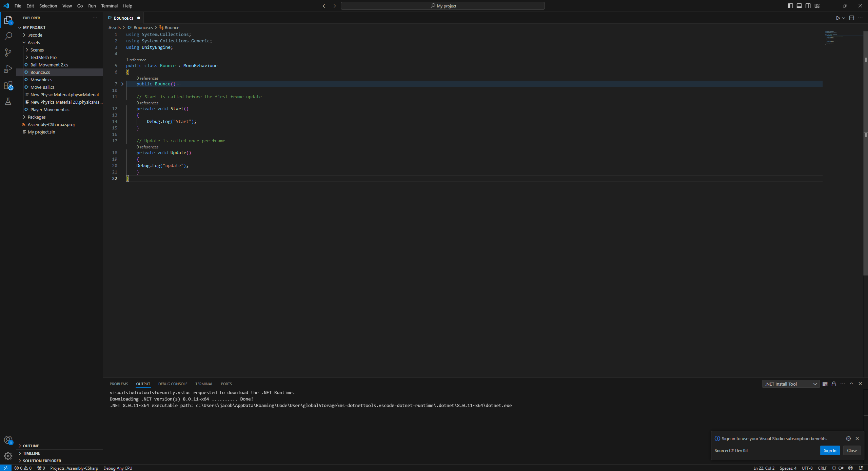The image size is (868, 471).
Task: Click Projects: Assembly-CSharp status item
Action: click(74, 468)
